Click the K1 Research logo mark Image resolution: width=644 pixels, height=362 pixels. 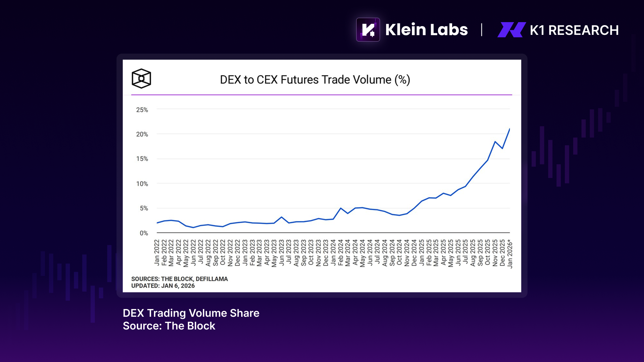click(x=511, y=30)
